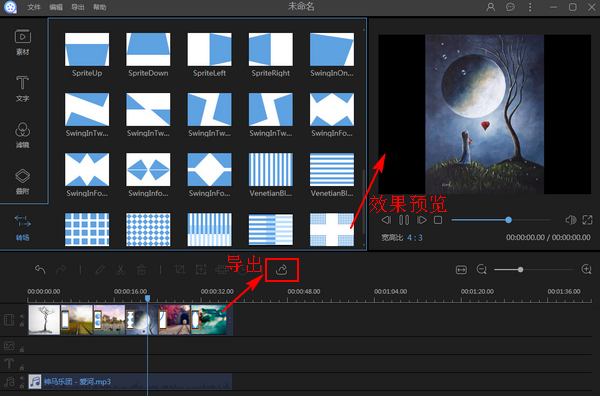This screenshot has width=600, height=396.
Task: Click the zoom-in magnifier on timeline
Action: click(587, 269)
